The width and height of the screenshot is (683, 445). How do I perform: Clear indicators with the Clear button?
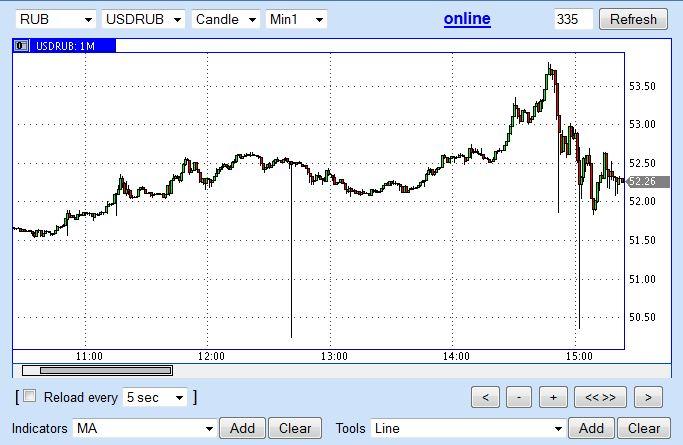(x=295, y=428)
